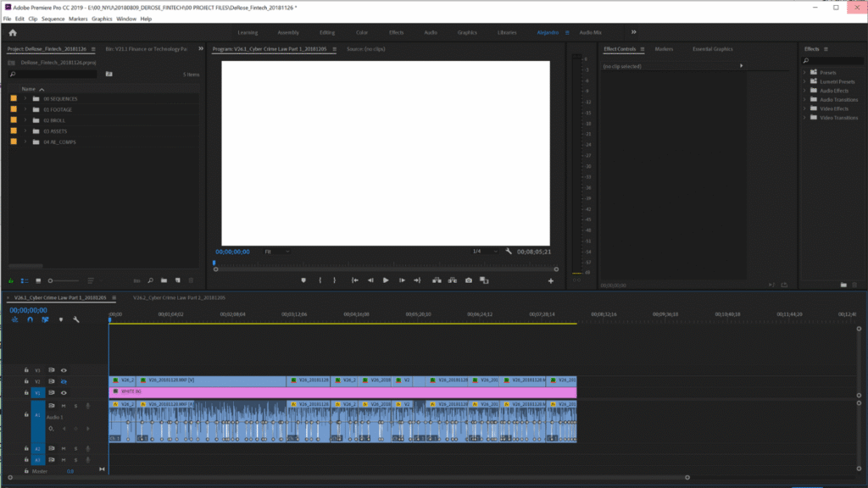Toggle the lock on track V3
Viewport: 868px width, 488px height.
tap(26, 370)
